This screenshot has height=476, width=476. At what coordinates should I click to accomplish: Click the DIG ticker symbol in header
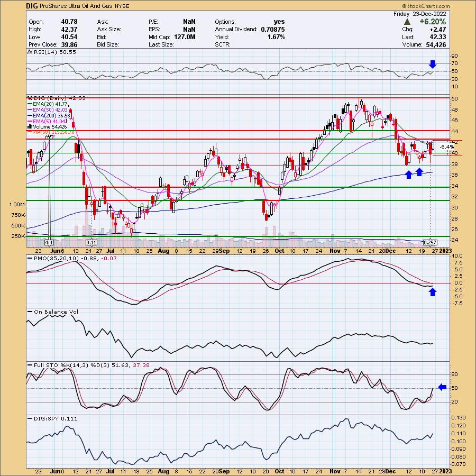point(32,6)
